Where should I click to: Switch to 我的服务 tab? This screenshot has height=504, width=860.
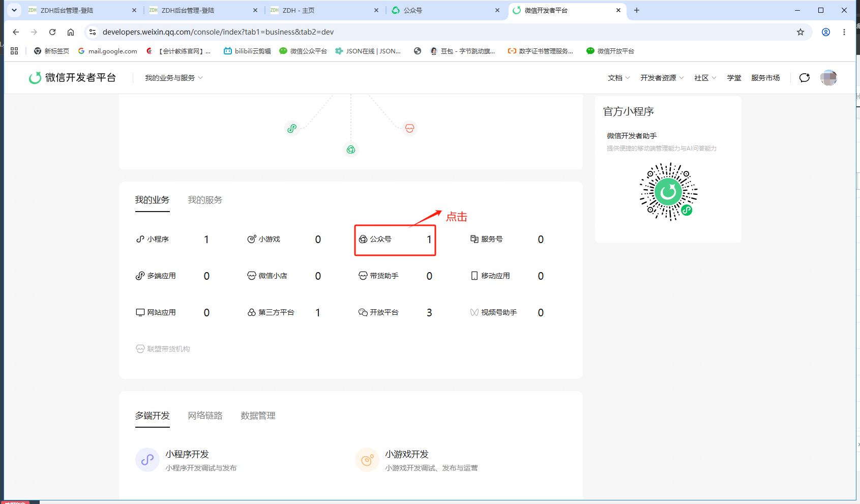(x=205, y=200)
